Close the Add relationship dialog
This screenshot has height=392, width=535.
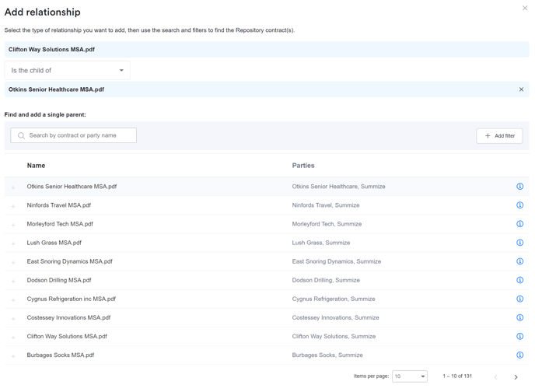[x=525, y=9]
